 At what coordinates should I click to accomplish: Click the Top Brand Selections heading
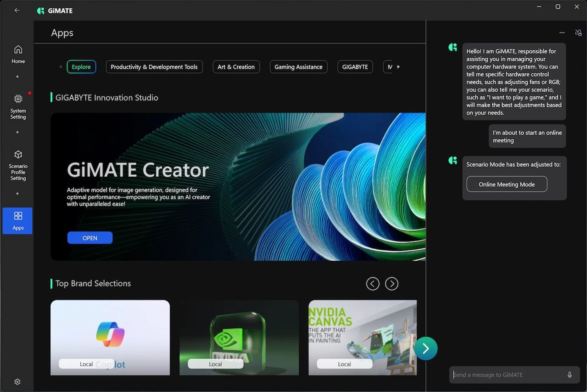[93, 283]
